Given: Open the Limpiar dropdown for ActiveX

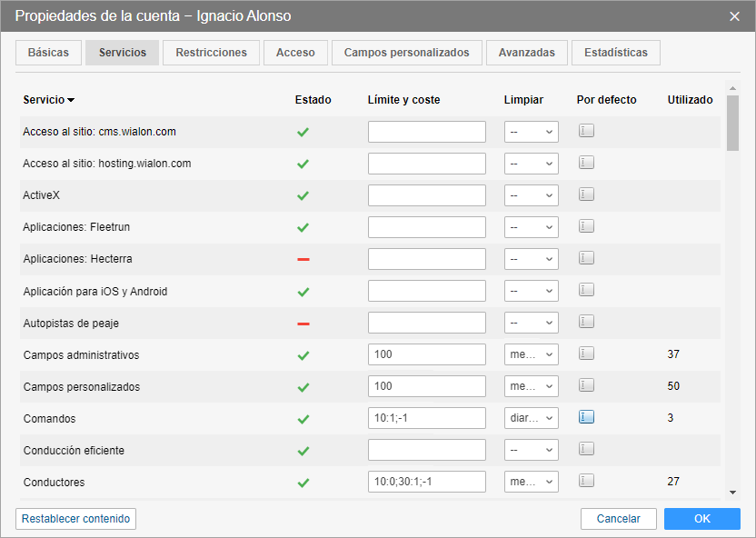Looking at the screenshot, I should click(532, 195).
